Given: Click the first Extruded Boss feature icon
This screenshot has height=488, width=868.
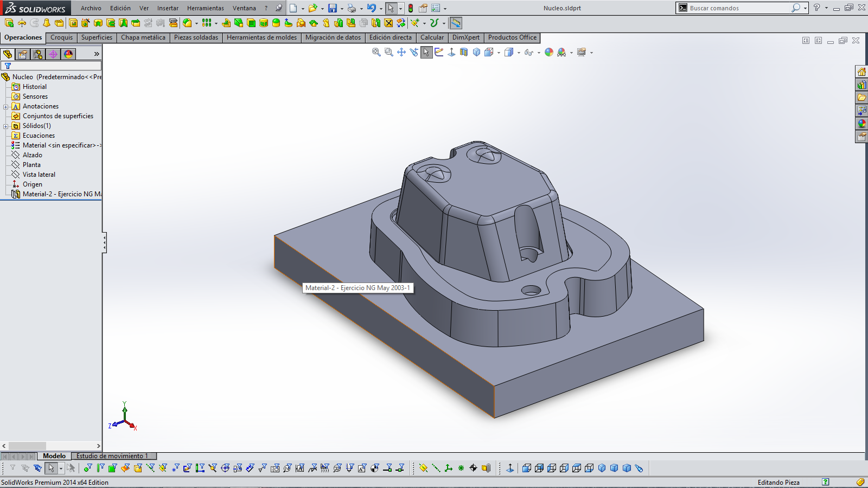Looking at the screenshot, I should 9,23.
